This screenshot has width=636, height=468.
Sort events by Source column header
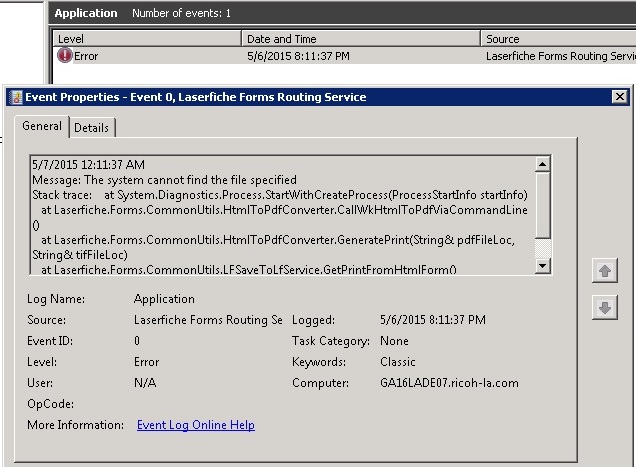[x=558, y=39]
